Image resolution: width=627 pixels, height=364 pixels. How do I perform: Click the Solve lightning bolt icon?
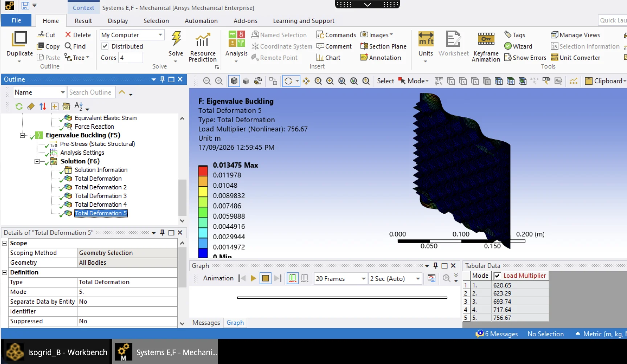click(176, 39)
